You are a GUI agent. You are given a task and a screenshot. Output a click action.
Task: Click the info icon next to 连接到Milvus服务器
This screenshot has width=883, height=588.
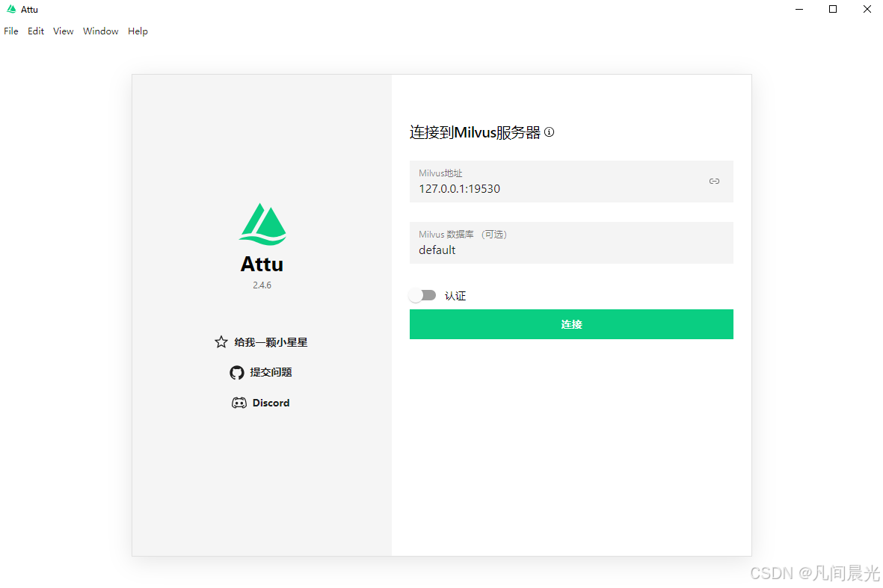pyautogui.click(x=549, y=132)
